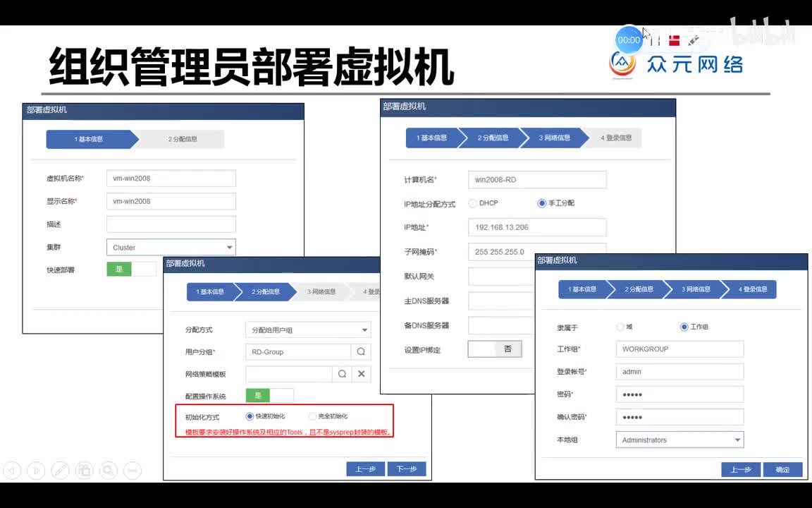Choose the 完全初始化 radio option

click(312, 416)
